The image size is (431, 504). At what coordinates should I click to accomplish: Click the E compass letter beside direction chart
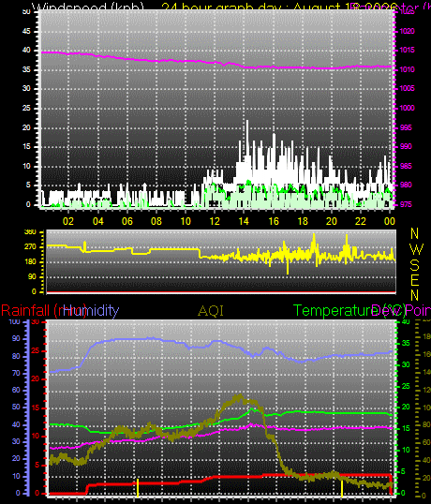[x=415, y=281]
